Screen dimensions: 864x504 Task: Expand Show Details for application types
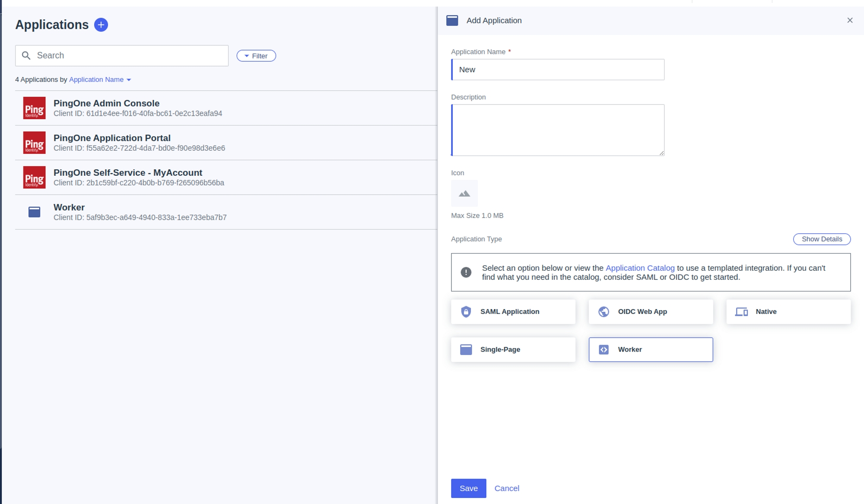(821, 239)
